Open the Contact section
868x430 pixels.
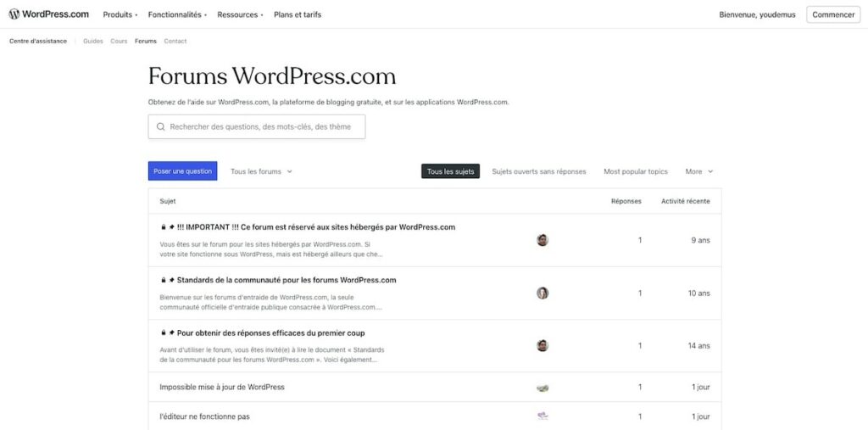point(175,41)
